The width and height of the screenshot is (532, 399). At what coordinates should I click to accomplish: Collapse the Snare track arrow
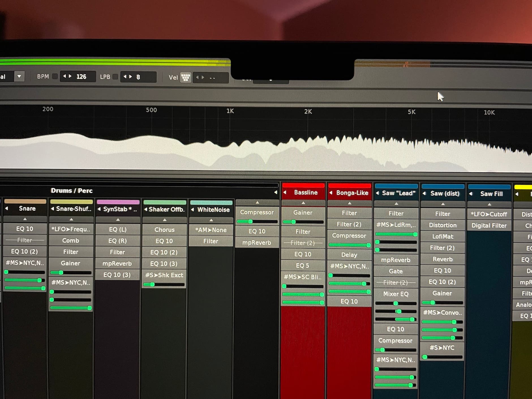pyautogui.click(x=7, y=208)
